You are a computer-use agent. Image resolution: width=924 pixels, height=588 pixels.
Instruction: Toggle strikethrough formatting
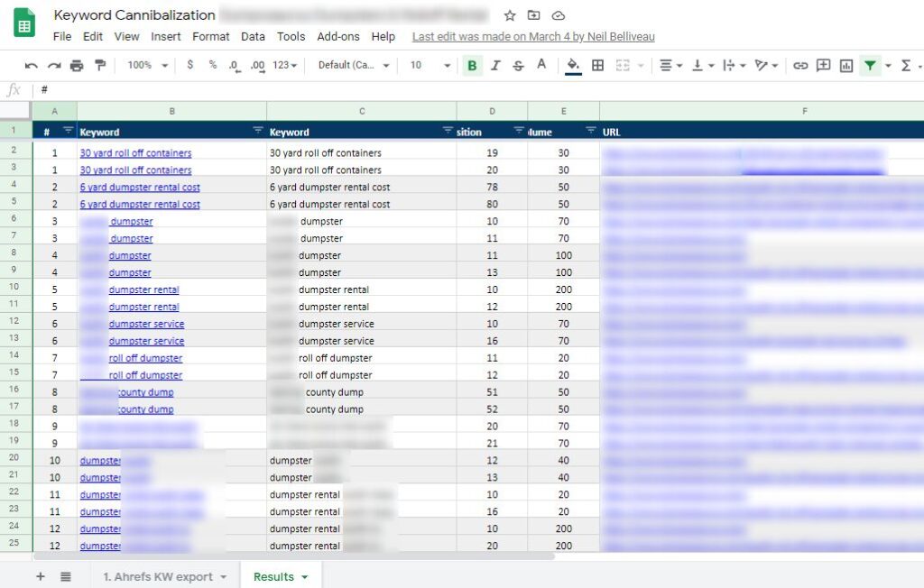tap(518, 66)
